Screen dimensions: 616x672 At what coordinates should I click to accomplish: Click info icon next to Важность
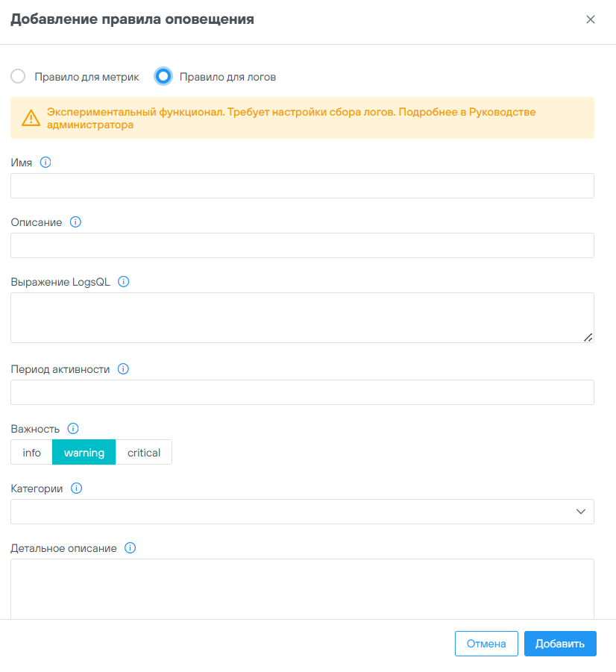pyautogui.click(x=73, y=428)
